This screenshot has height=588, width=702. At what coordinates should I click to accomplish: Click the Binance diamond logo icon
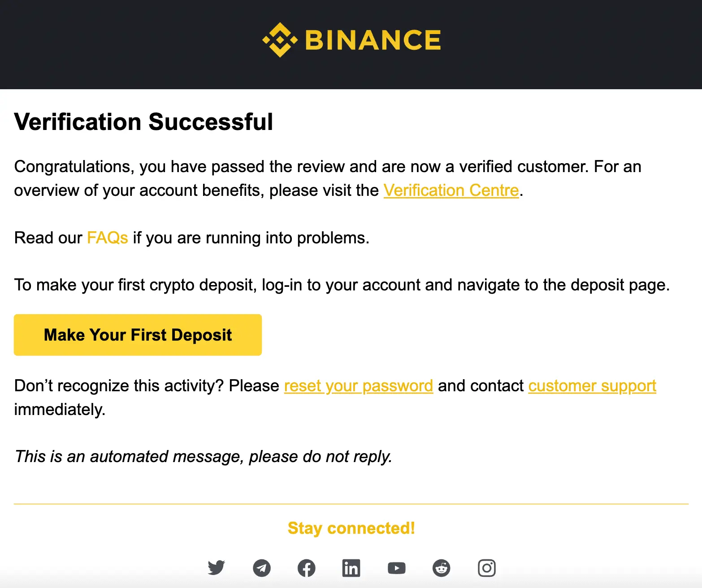tap(280, 40)
